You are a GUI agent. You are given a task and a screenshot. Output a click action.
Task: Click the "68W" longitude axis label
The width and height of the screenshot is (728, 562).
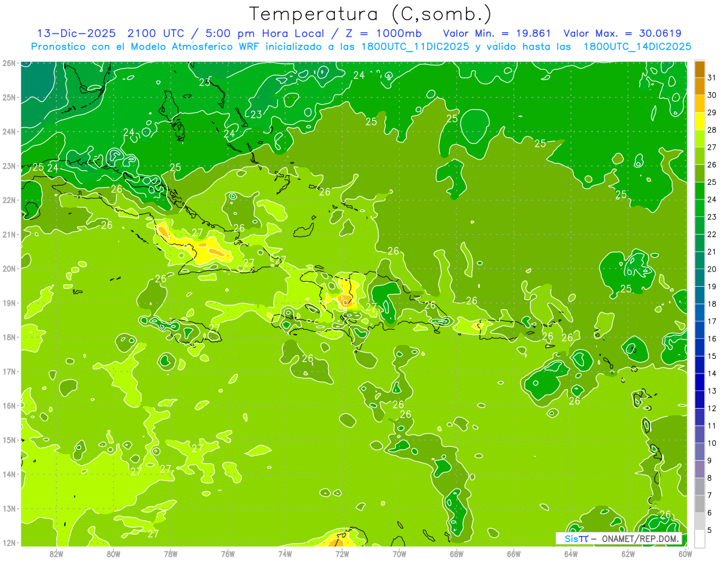(456, 554)
